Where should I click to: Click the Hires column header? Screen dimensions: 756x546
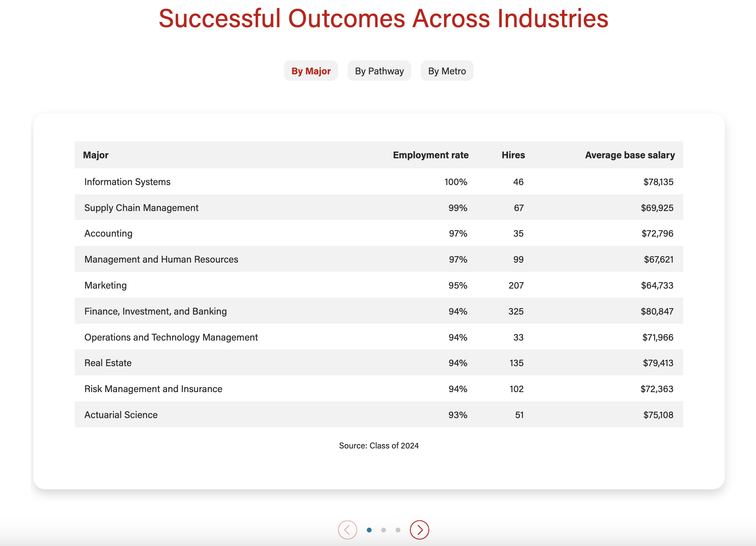pyautogui.click(x=513, y=155)
